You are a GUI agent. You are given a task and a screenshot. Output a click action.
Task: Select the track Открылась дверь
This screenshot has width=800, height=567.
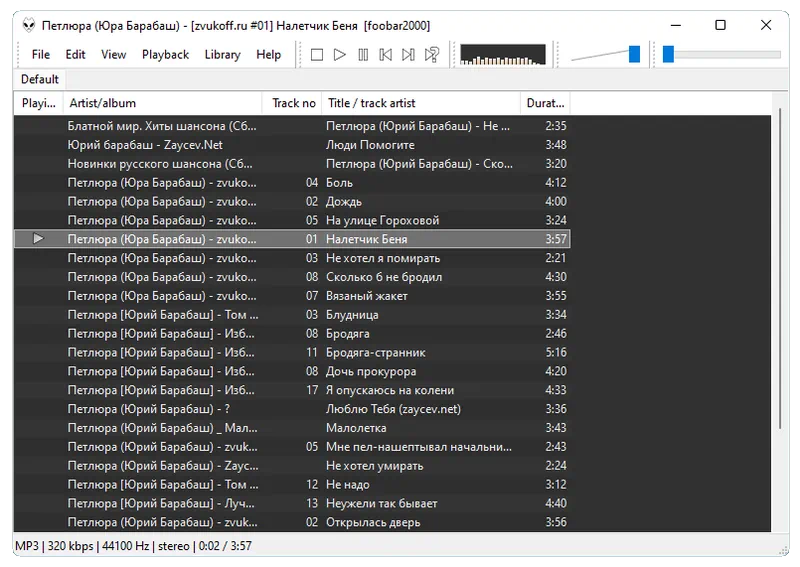click(x=373, y=522)
